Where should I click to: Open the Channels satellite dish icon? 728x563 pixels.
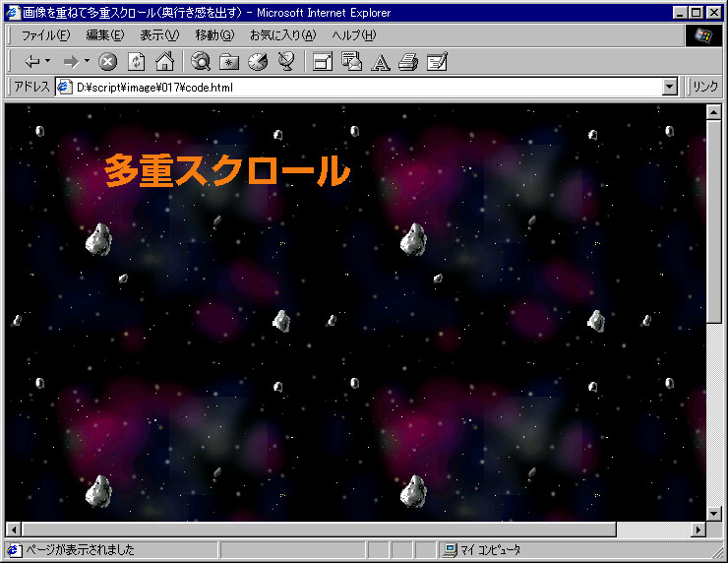(x=286, y=61)
